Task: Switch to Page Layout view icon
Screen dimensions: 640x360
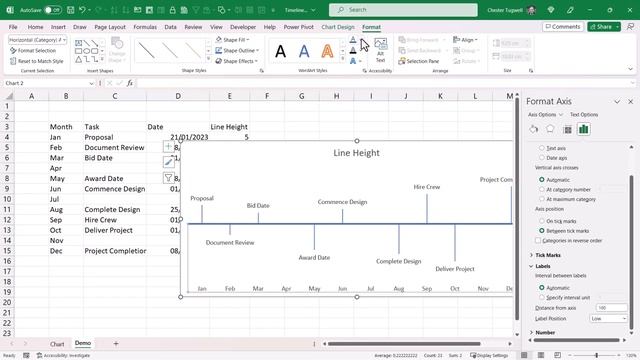Action: pyautogui.click(x=541, y=355)
